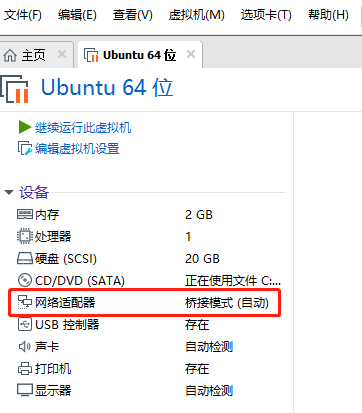The image size is (362, 413).
Task: Collapse the 设备 section arrow
Action: point(9,192)
